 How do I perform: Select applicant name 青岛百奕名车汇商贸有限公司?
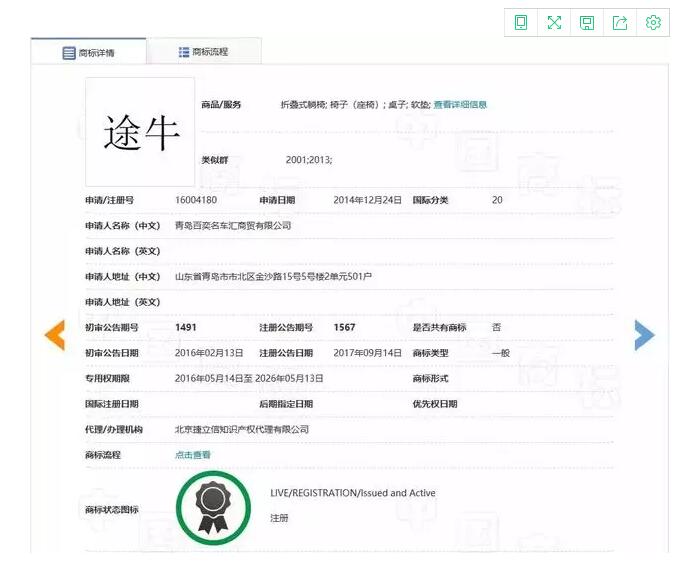coord(233,226)
